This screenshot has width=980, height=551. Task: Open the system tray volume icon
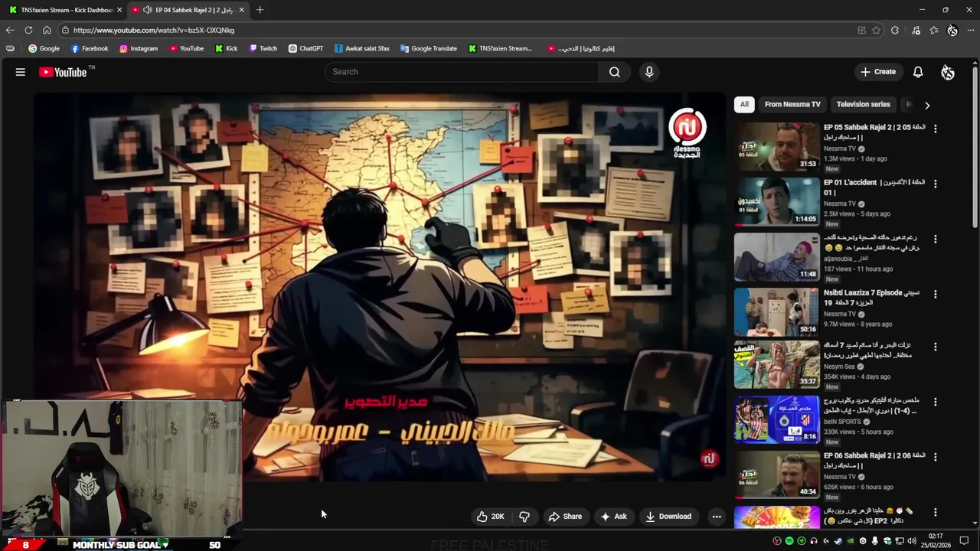coord(912,541)
